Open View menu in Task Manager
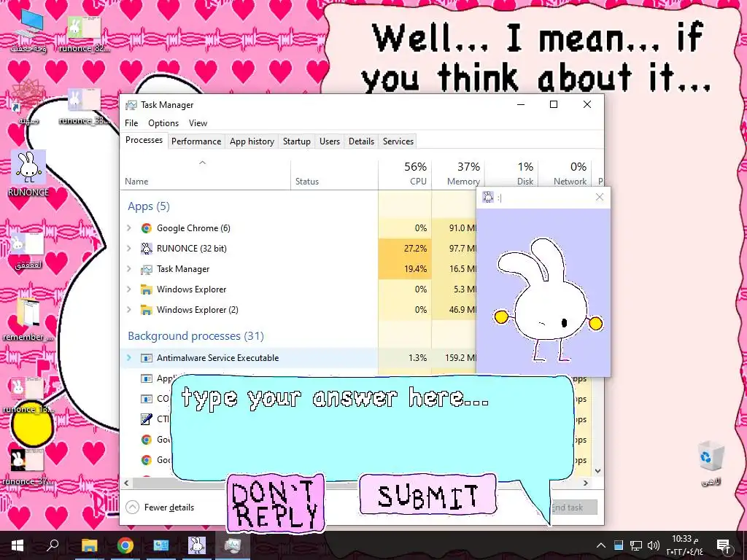Image resolution: width=747 pixels, height=560 pixels. click(198, 122)
